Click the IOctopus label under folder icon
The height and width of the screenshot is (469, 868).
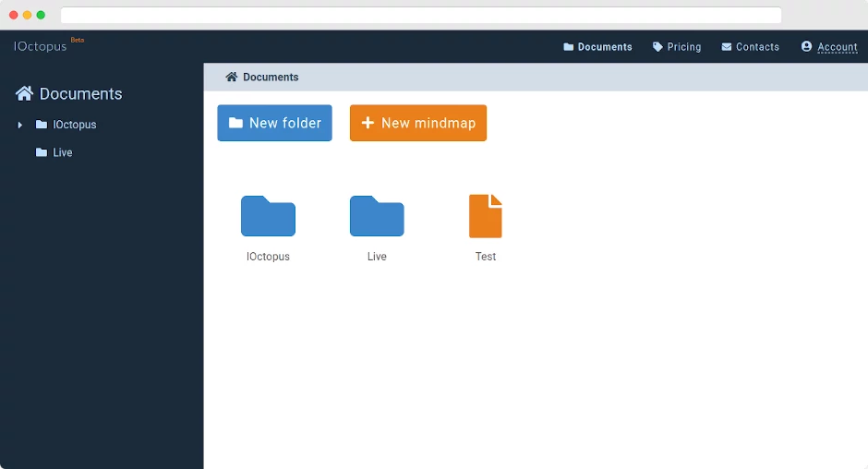tap(268, 257)
